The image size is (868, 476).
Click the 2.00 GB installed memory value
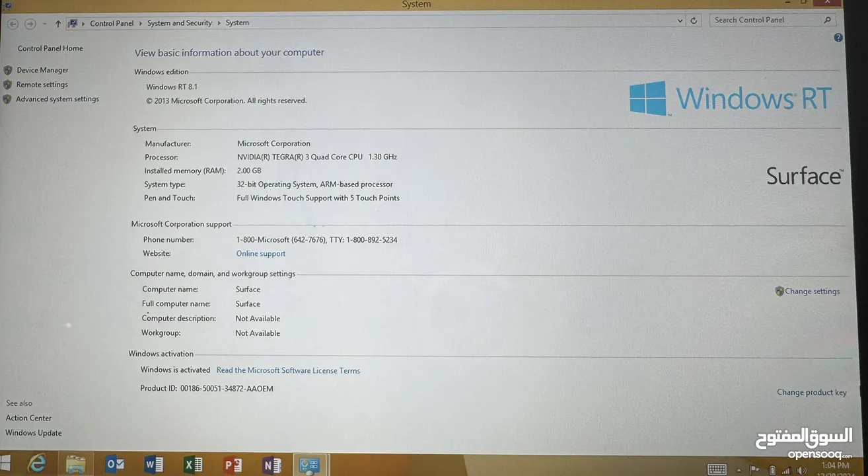point(249,171)
